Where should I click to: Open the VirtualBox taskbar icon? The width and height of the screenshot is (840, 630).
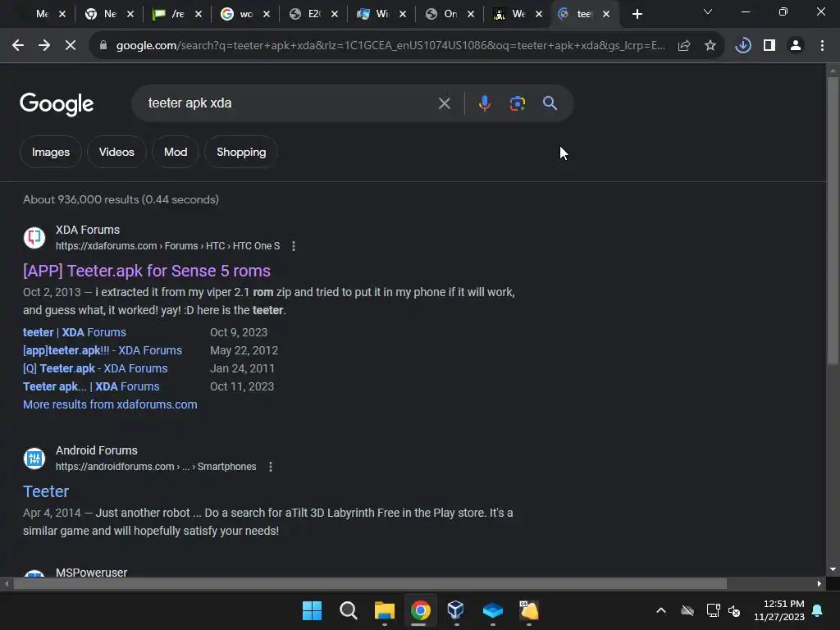pyautogui.click(x=456, y=610)
